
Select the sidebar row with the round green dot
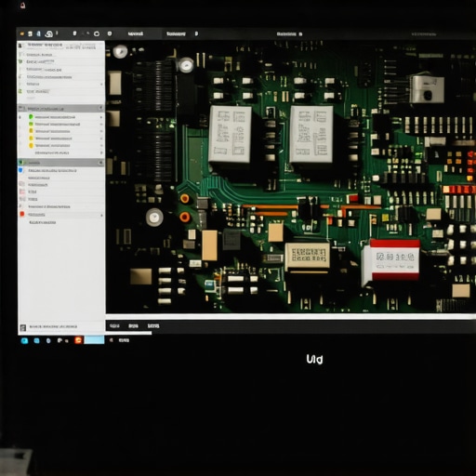[x=61, y=117]
